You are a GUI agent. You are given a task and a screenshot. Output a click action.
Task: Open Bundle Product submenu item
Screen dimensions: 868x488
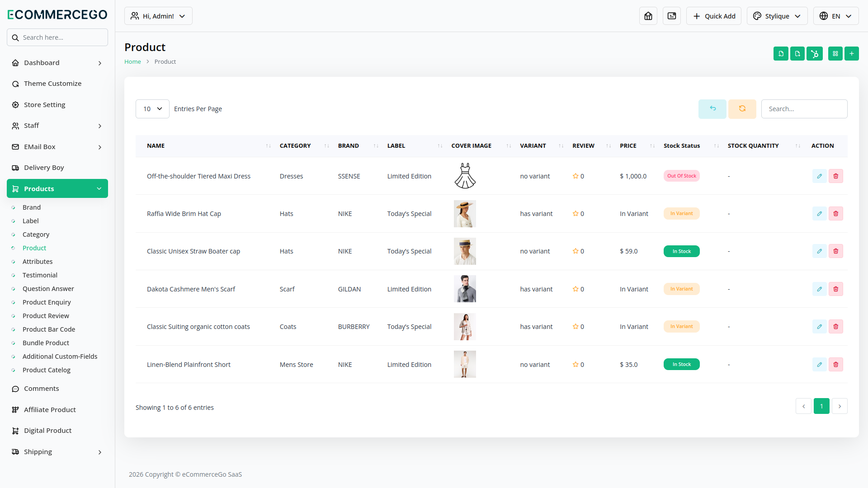(x=46, y=343)
